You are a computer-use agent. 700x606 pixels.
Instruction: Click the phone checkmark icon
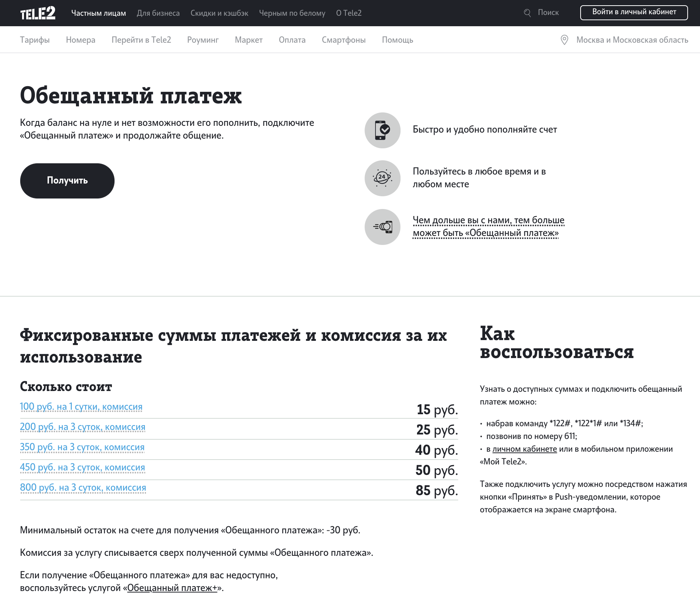pyautogui.click(x=382, y=130)
